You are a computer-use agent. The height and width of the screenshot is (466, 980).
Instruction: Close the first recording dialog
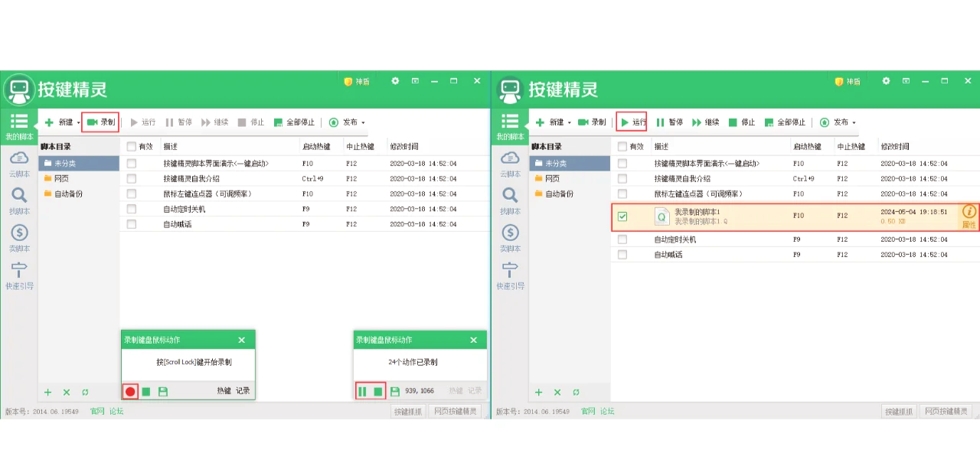pos(242,340)
